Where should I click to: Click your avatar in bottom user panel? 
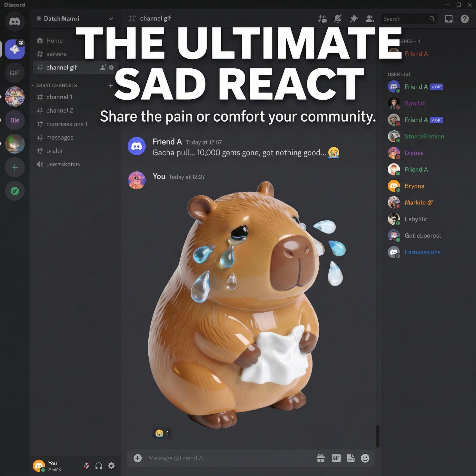[x=39, y=466]
